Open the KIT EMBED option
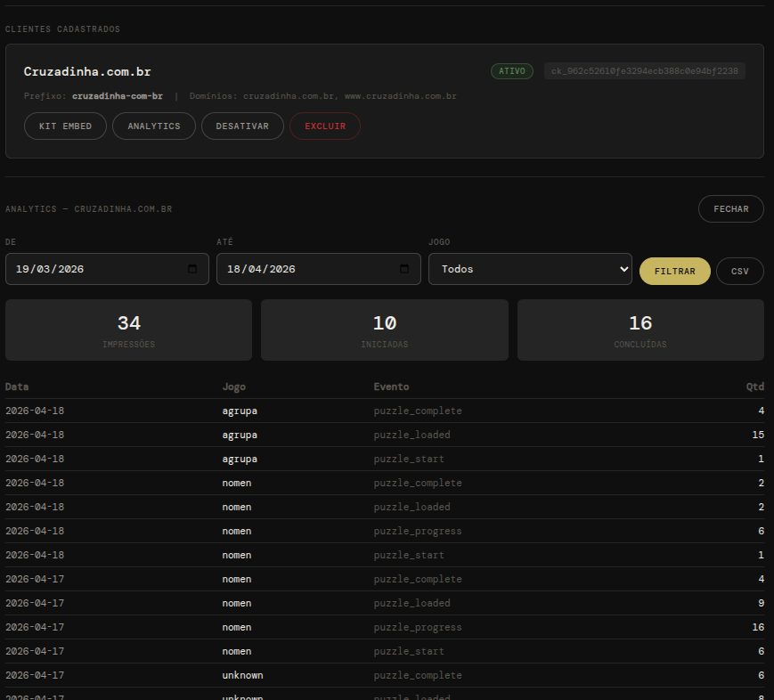The image size is (774, 700). (x=65, y=126)
